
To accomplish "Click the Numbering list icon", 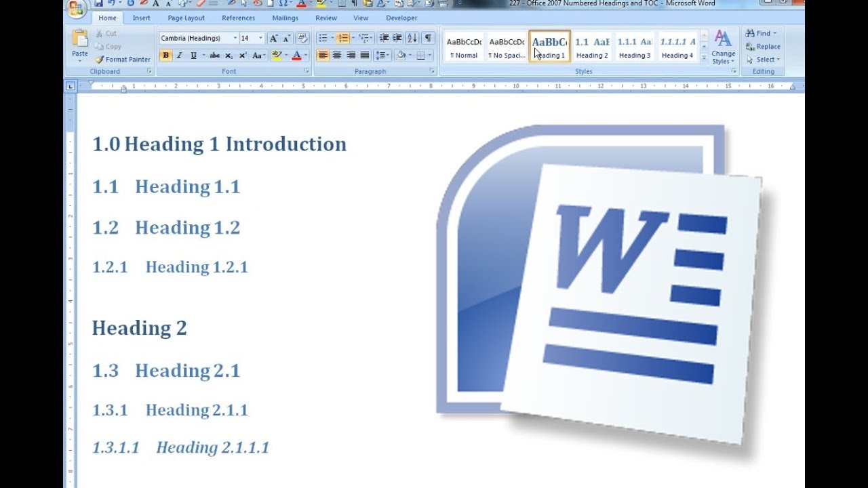I will (x=343, y=39).
